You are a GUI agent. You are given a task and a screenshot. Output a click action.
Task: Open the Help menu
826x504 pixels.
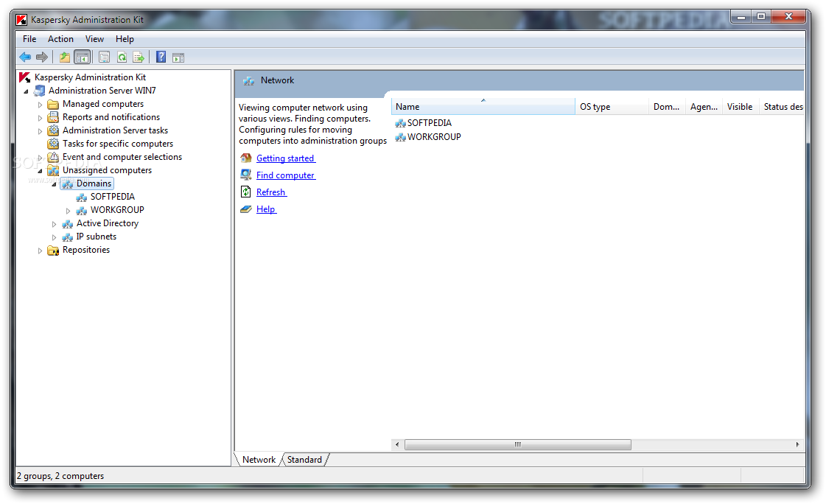click(125, 39)
